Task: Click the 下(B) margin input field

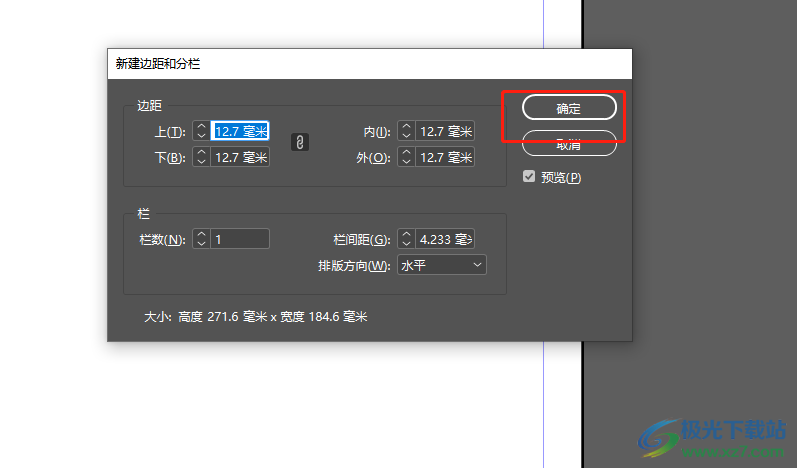Action: coord(240,157)
